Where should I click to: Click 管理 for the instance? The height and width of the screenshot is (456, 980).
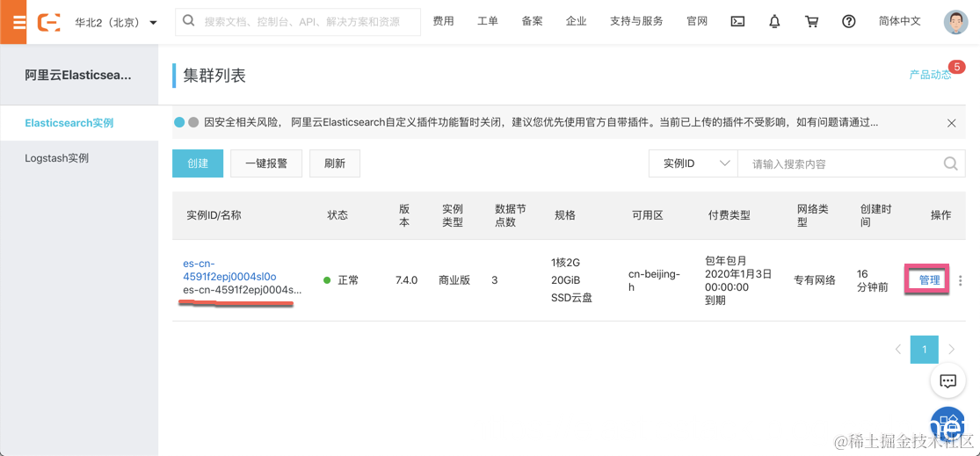(929, 280)
